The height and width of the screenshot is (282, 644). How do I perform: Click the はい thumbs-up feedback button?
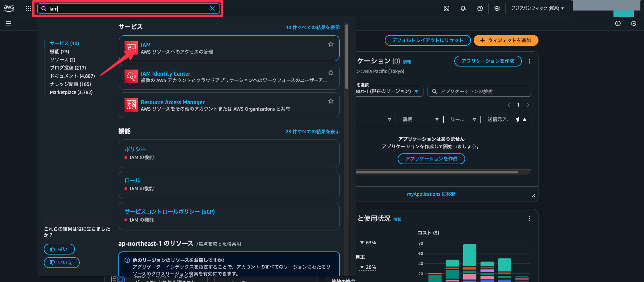click(x=59, y=249)
